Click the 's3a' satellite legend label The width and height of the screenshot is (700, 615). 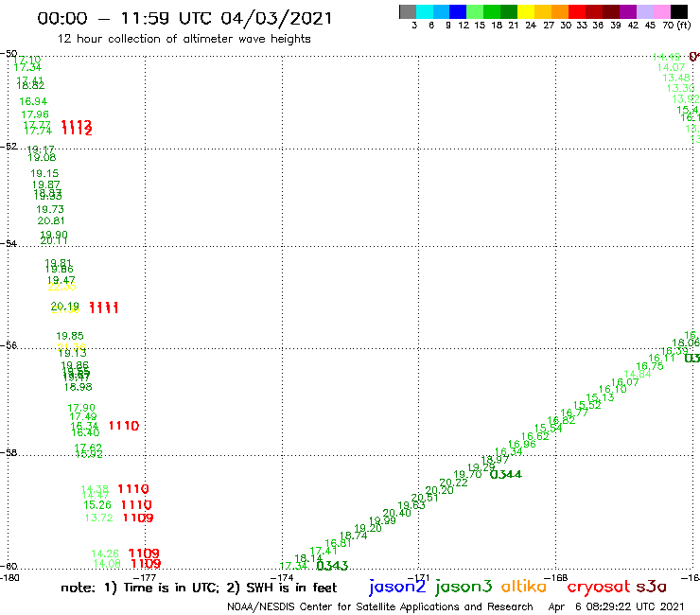651,587
